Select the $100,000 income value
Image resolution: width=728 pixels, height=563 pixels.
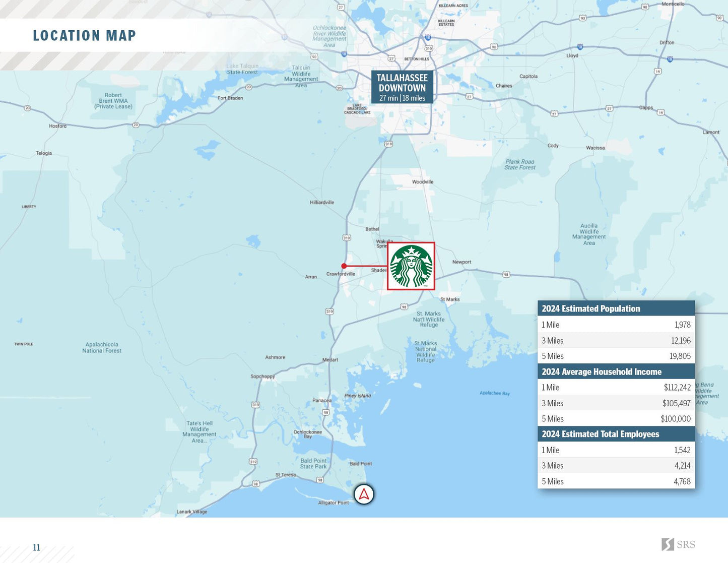[676, 419]
